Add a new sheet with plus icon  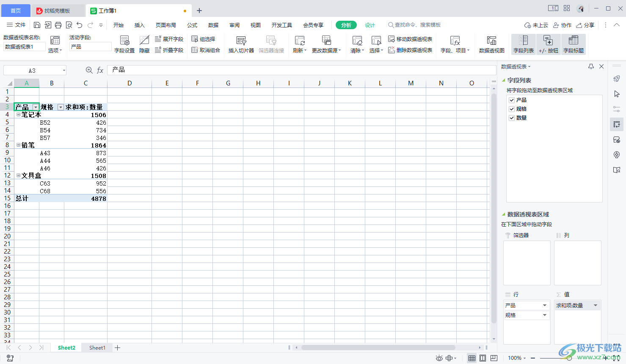tap(118, 348)
